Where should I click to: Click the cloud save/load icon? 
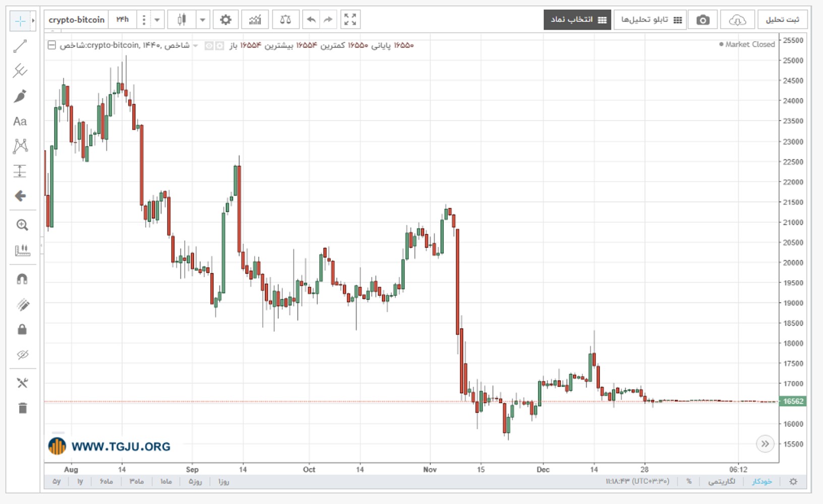coord(737,20)
